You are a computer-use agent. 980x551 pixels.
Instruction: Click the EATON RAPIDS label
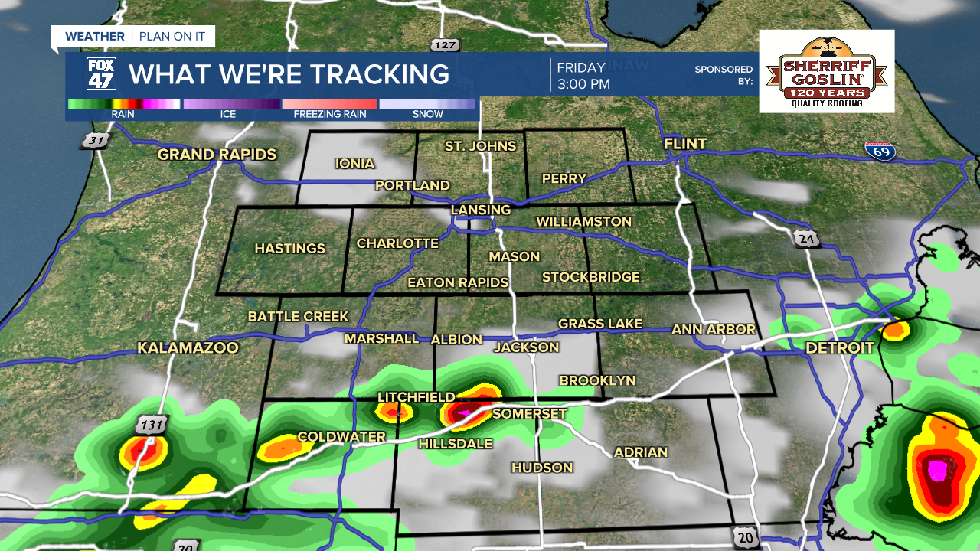(x=458, y=282)
